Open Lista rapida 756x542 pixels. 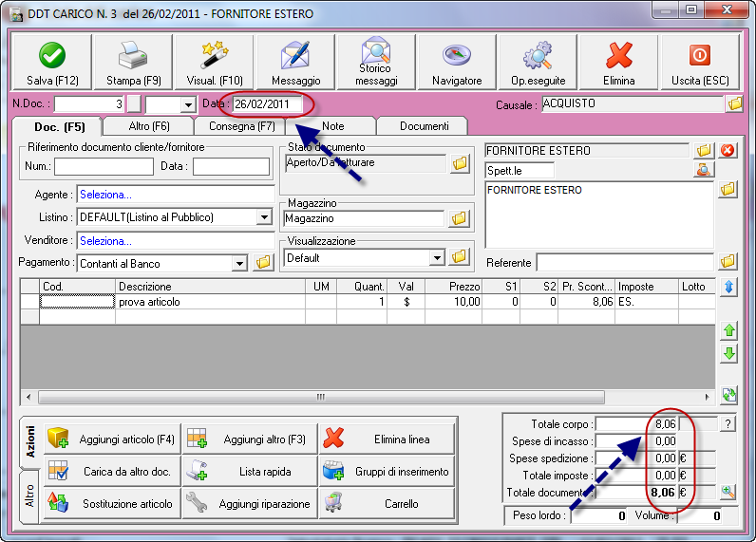(x=250, y=471)
